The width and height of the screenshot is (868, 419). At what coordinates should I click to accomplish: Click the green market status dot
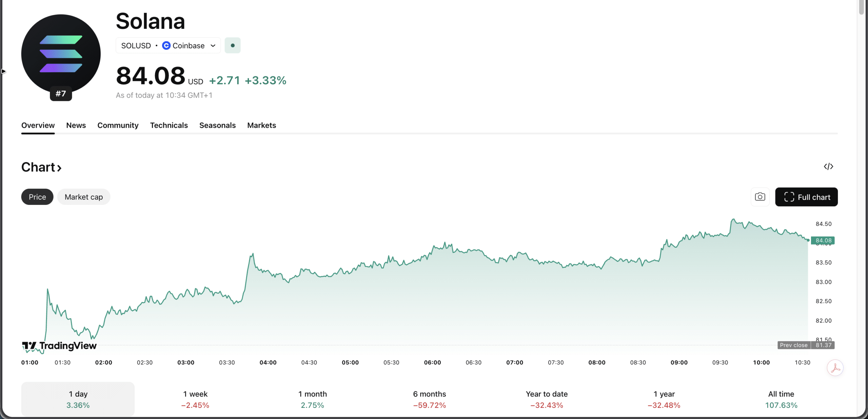233,45
